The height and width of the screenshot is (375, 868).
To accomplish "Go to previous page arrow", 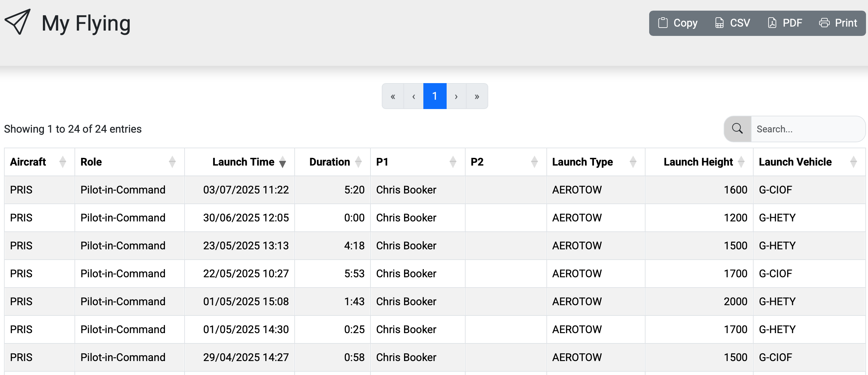I will point(413,96).
